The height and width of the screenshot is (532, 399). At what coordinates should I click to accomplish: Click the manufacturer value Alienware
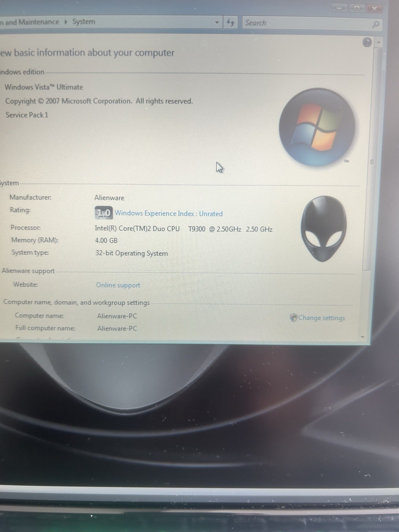tap(109, 198)
